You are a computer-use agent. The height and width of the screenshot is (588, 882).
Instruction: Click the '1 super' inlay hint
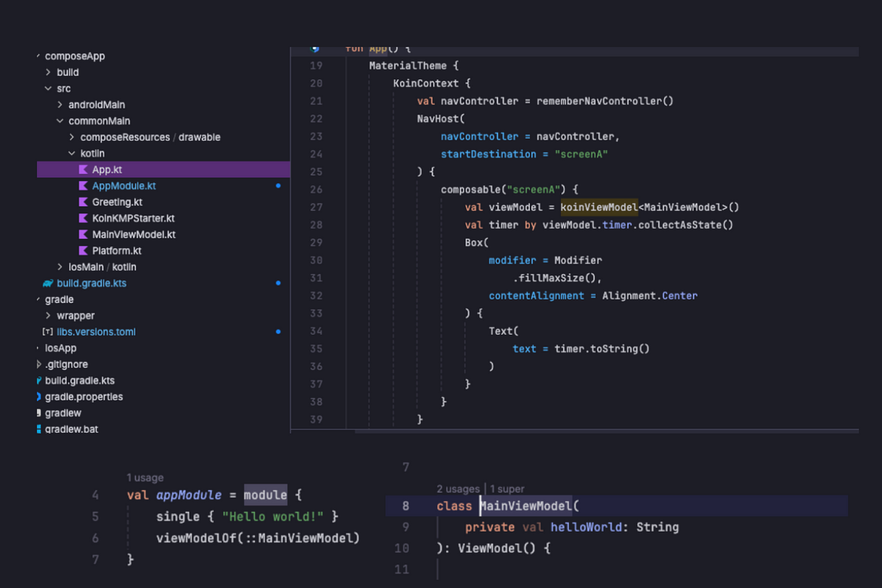507,489
